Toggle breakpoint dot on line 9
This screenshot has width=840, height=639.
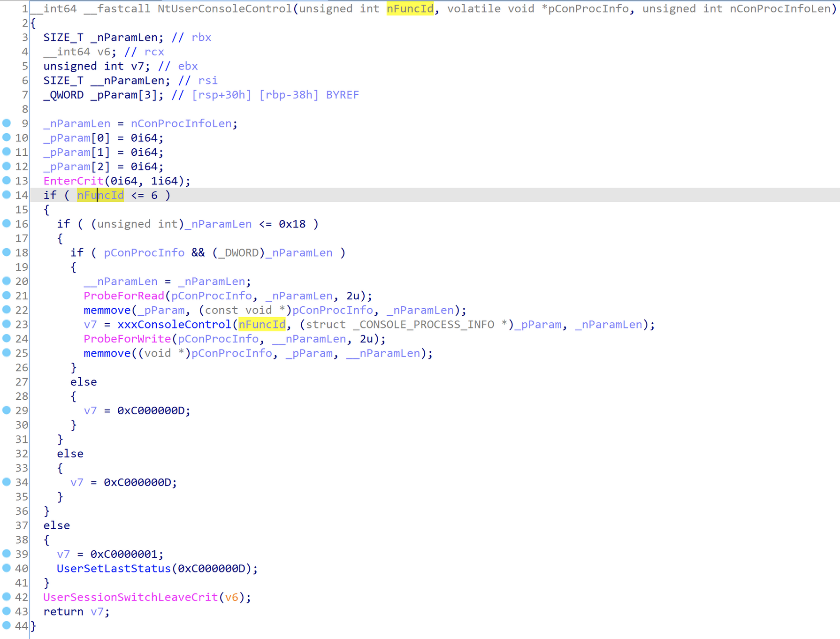pyautogui.click(x=7, y=123)
